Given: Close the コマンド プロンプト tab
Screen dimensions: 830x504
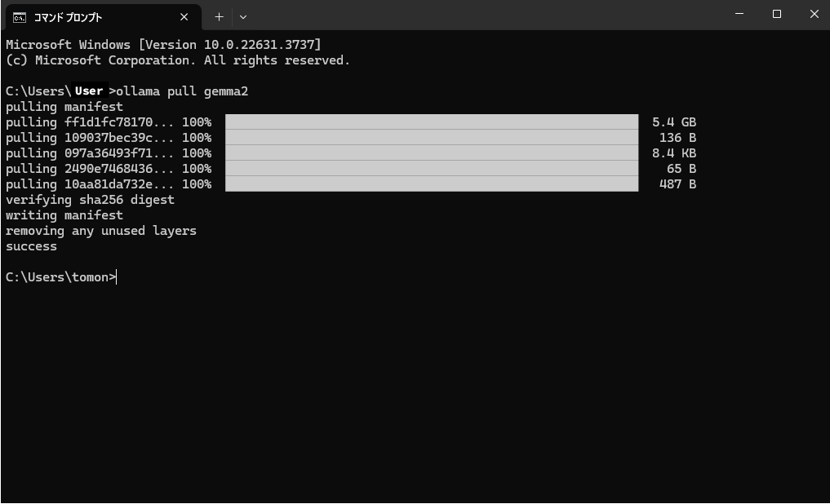Looking at the screenshot, I should pos(184,17).
